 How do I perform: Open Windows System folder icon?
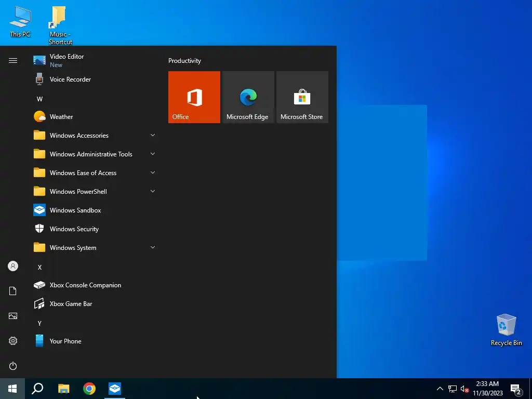39,247
